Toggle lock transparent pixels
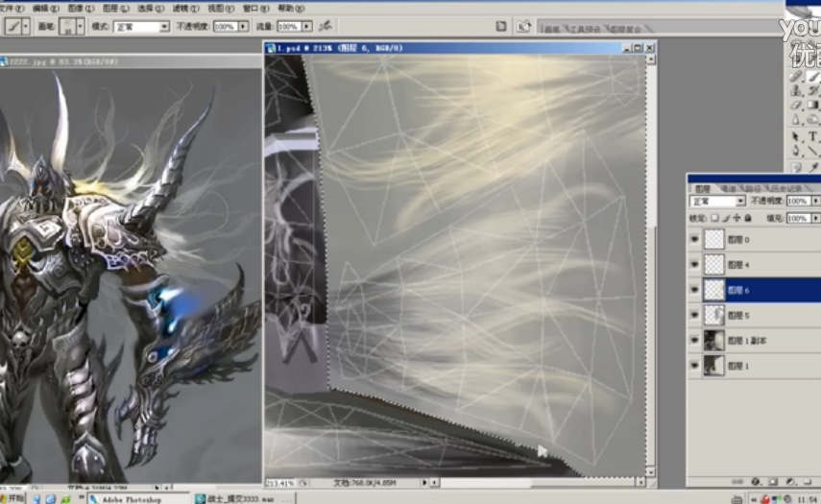Image resolution: width=821 pixels, height=504 pixels. click(x=714, y=218)
